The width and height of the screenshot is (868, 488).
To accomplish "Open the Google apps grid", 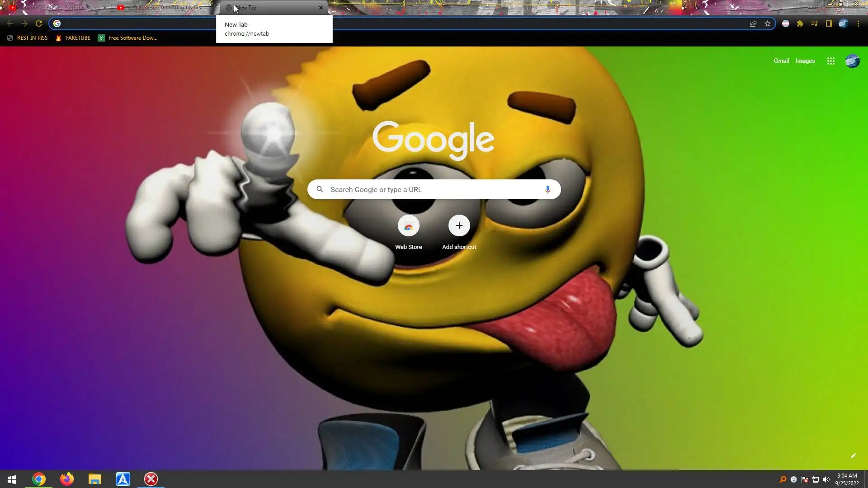I will tap(831, 61).
